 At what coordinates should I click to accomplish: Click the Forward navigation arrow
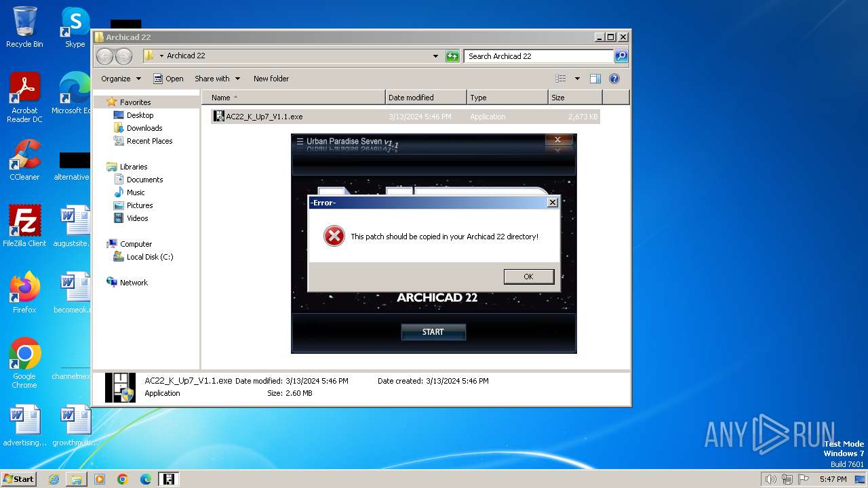(123, 56)
